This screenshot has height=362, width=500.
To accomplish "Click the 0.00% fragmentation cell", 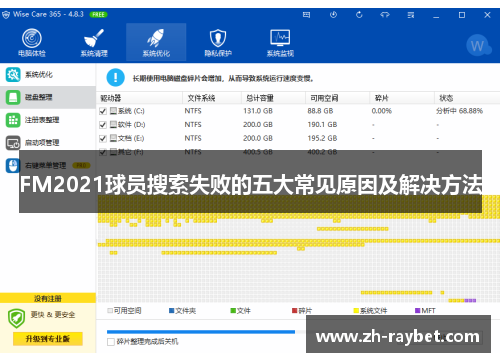I will (382, 111).
